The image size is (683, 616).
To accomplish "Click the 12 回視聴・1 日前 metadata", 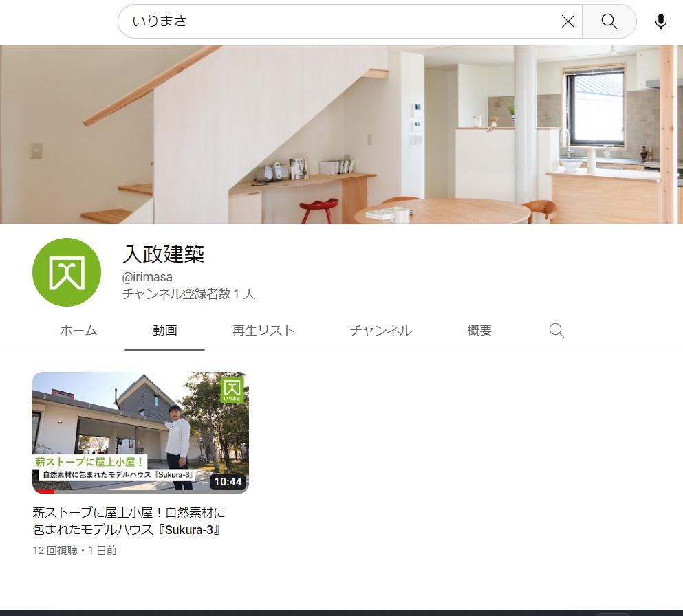I will [74, 550].
